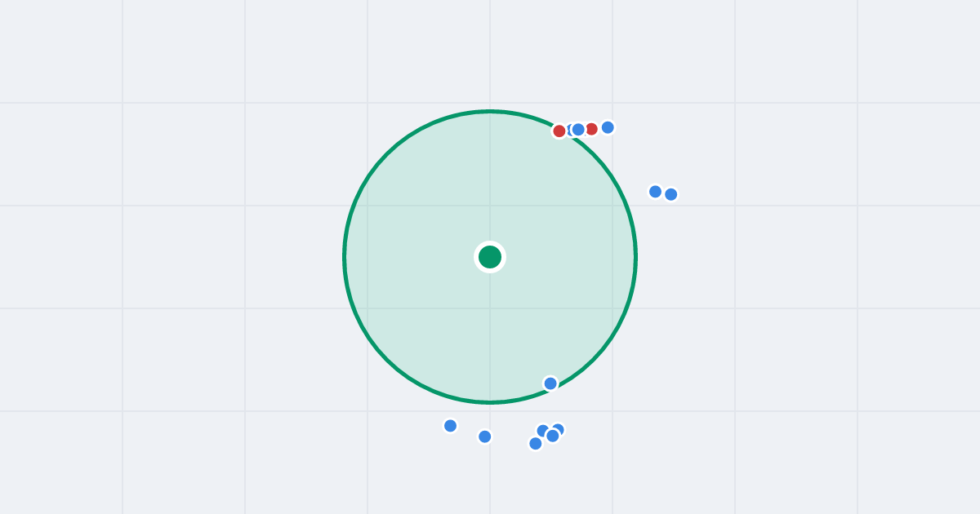
Task: Pick the blue dot between the two red dots
Action: click(578, 130)
